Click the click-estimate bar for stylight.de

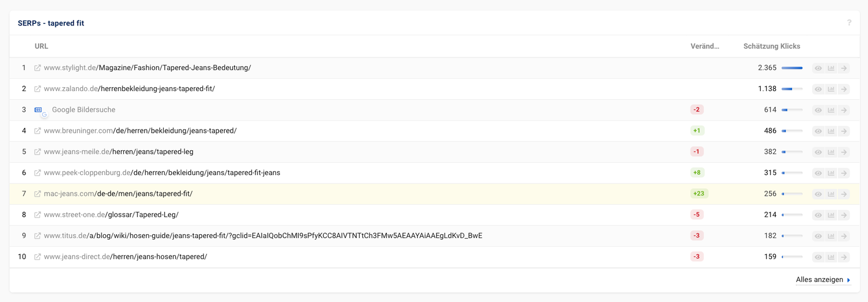(792, 68)
